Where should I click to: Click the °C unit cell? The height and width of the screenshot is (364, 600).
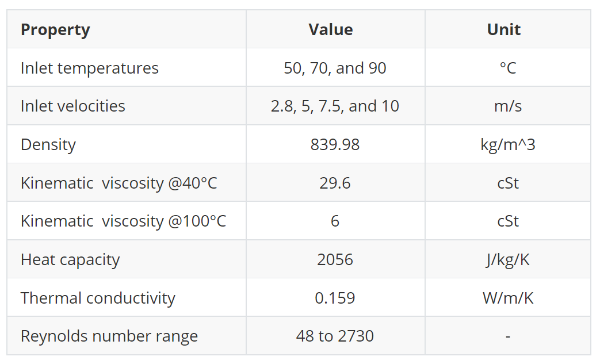point(507,68)
